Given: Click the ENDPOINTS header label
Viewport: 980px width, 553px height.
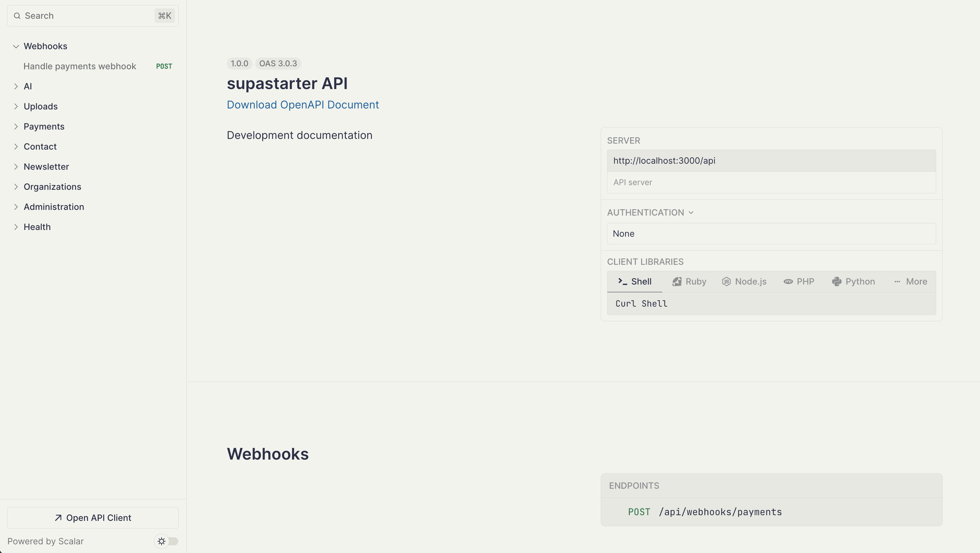Looking at the screenshot, I should pos(634,486).
